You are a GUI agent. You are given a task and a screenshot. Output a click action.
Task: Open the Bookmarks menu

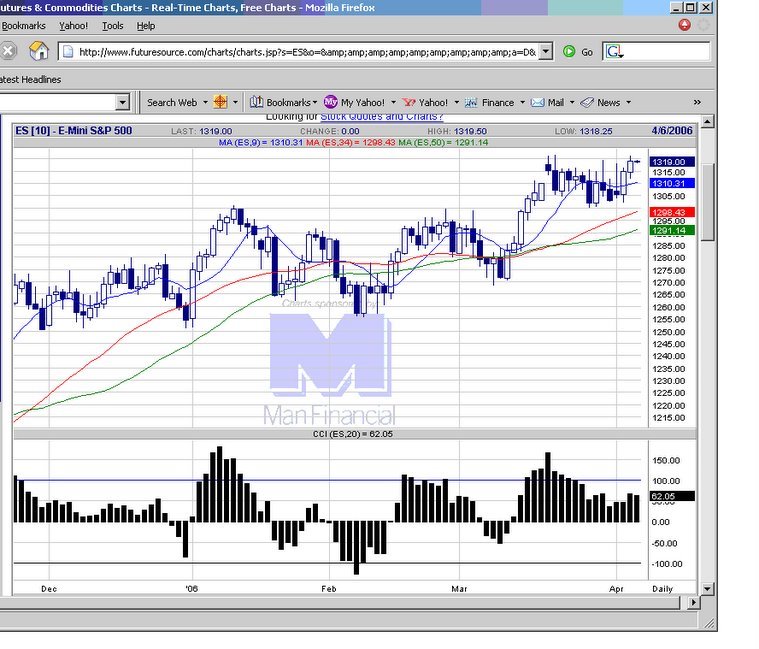[23, 26]
